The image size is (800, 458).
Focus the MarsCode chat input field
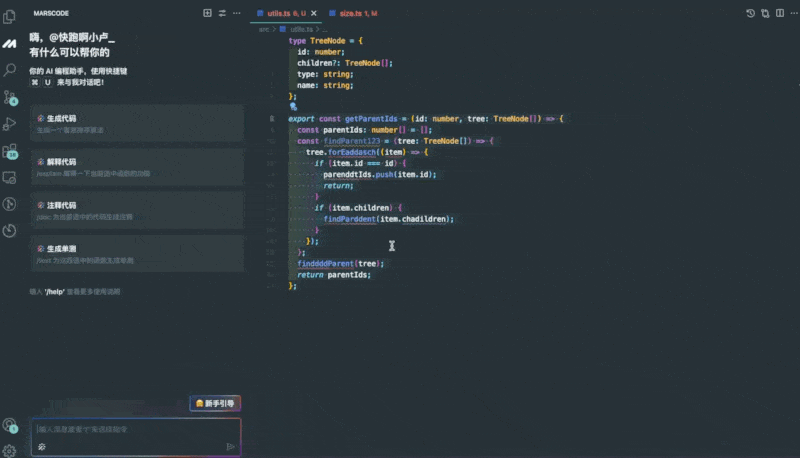pos(136,429)
